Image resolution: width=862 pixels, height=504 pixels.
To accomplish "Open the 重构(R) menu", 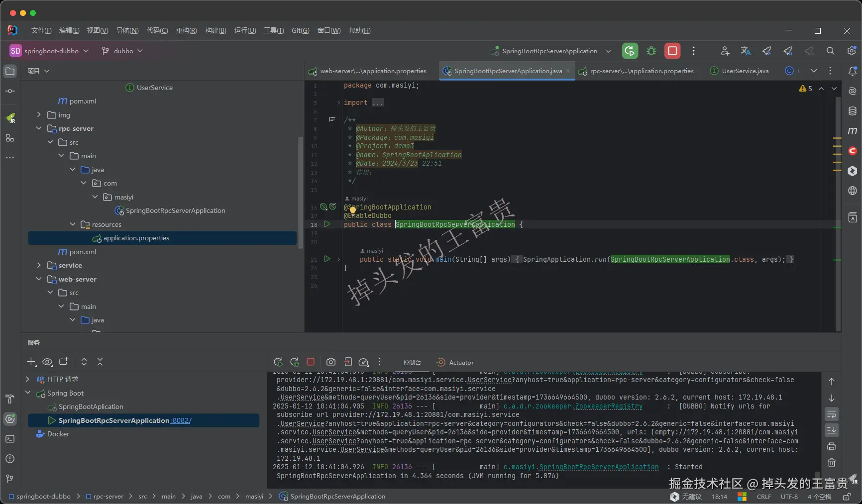I will (x=187, y=30).
